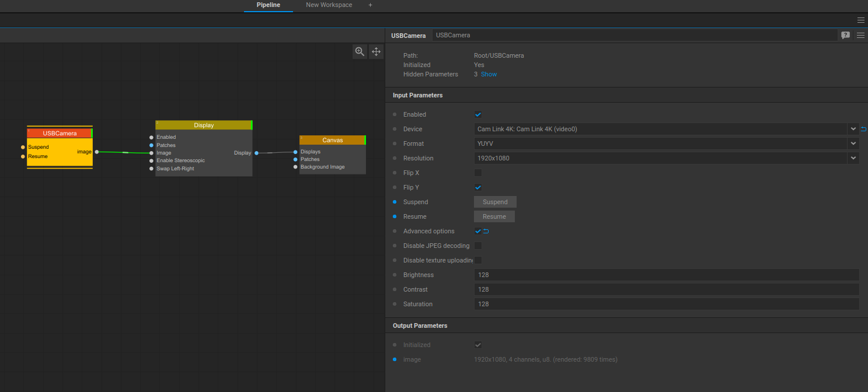Click the gray dot beside the Brightness parameter
Screen dimensions: 868x392
pos(395,275)
